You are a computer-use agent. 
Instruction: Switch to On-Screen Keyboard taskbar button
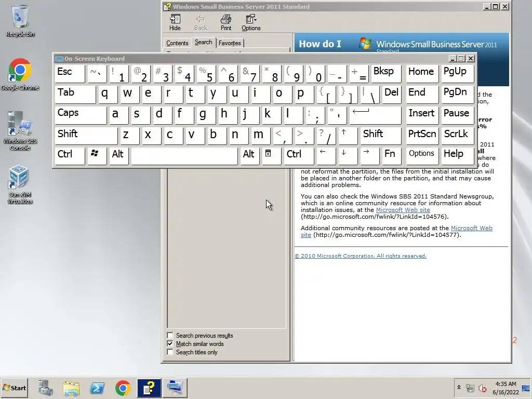pos(175,388)
